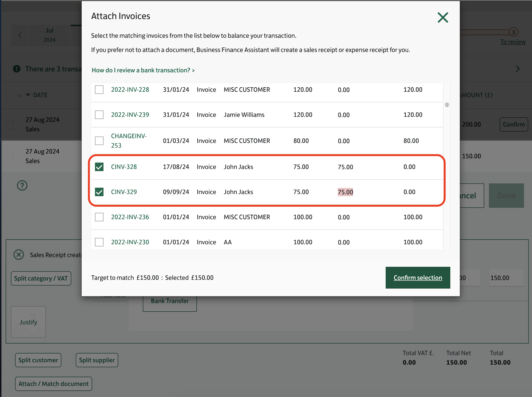This screenshot has height=397, width=532.
Task: Select the first 27 Aug 2024 Sales row checkbox
Action: click(x=9, y=124)
